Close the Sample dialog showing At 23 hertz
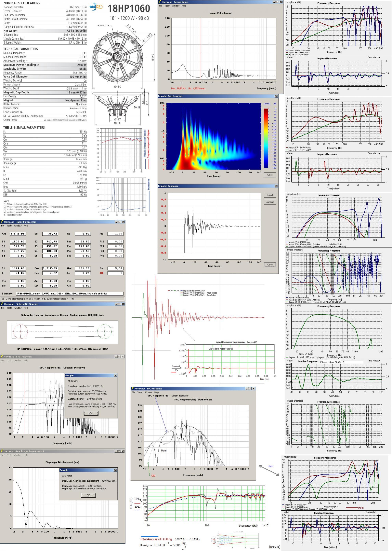 [x=115, y=375]
